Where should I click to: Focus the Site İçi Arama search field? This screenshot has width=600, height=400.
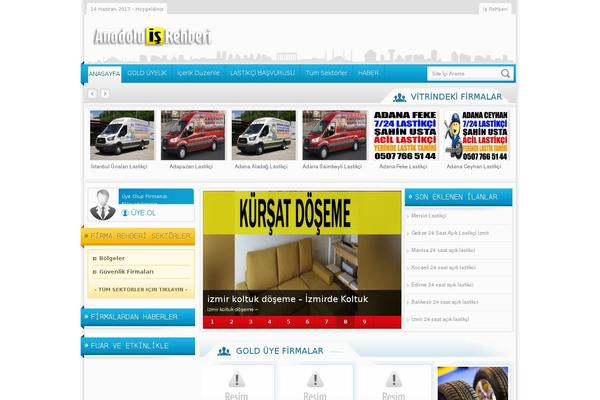pyautogui.click(x=464, y=73)
